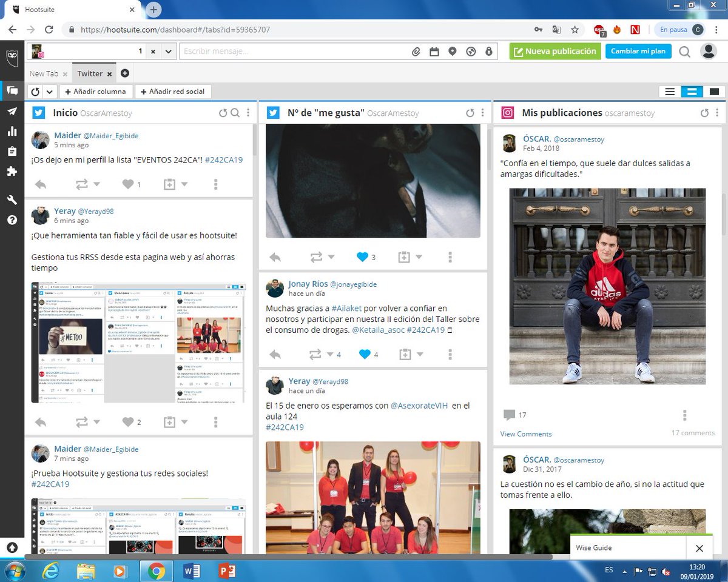
Task: Open Nº de "me gusta" stream options menu
Action: point(483,113)
